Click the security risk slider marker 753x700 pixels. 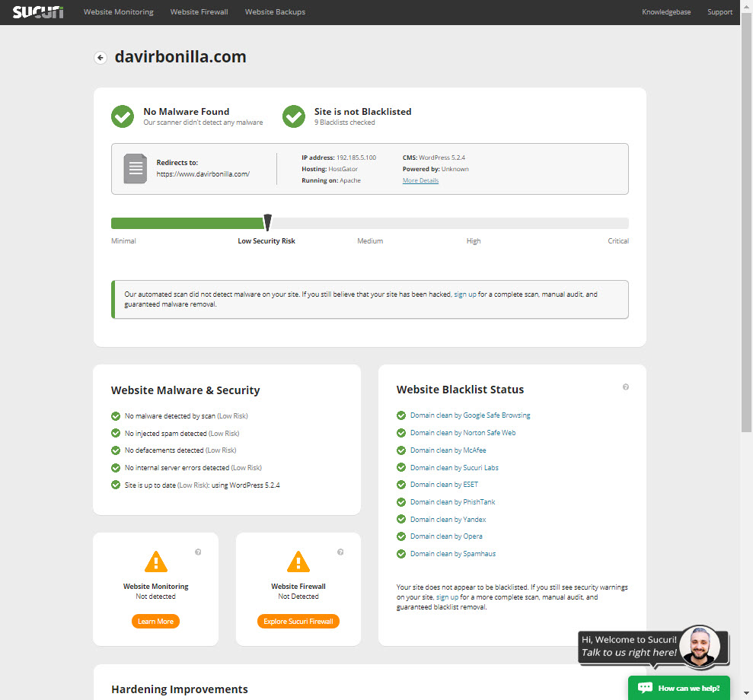point(267,222)
